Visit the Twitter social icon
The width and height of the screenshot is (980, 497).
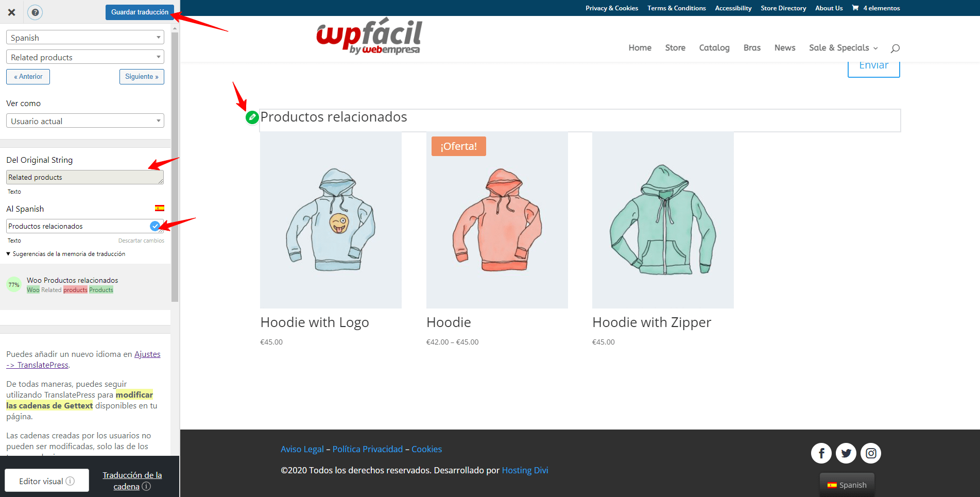coord(846,453)
